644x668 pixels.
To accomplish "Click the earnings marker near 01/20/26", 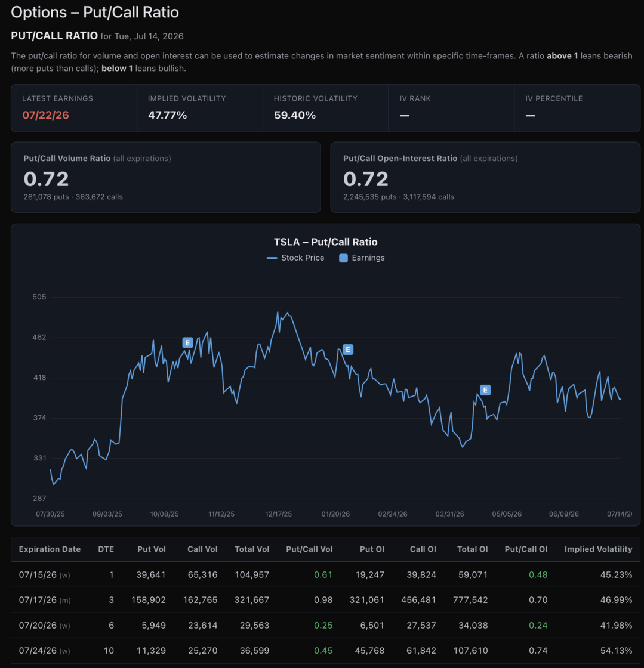I will coord(348,350).
